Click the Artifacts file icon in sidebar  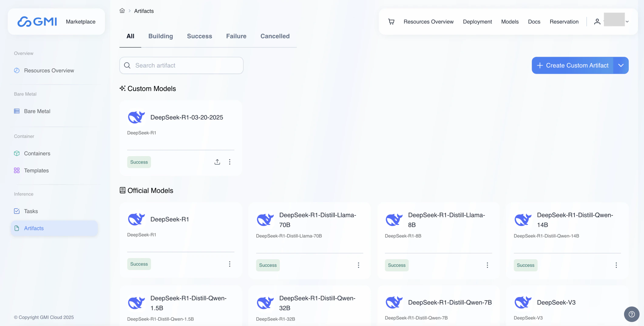[x=17, y=228]
